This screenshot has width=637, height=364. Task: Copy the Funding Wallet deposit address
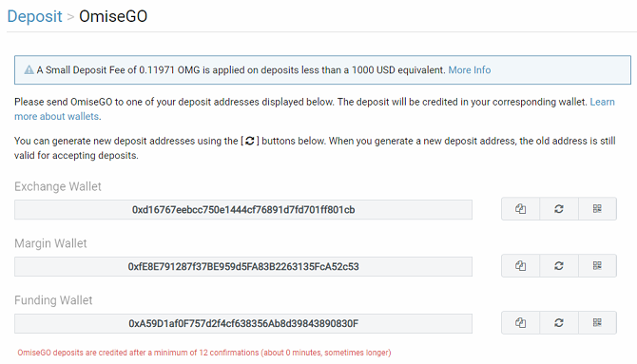[520, 322]
